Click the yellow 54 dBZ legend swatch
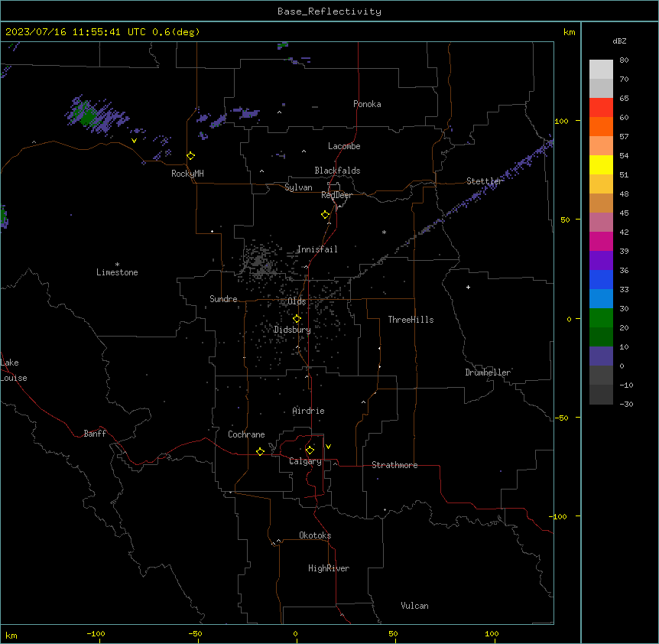This screenshot has height=644, width=659. click(601, 164)
